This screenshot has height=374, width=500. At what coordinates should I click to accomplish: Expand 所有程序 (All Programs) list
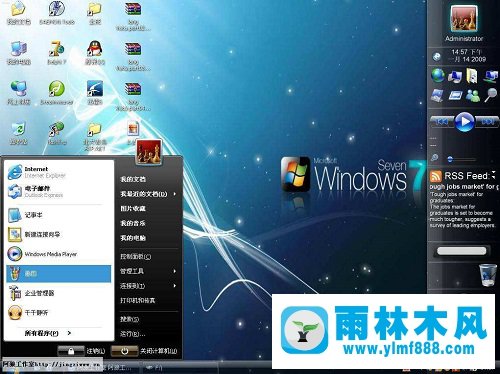[48, 333]
